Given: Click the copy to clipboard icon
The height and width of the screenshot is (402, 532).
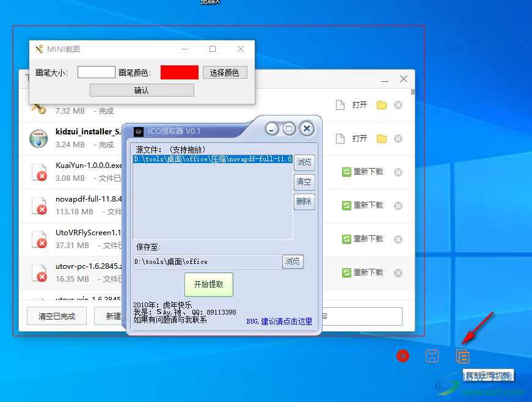Looking at the screenshot, I should tap(462, 356).
